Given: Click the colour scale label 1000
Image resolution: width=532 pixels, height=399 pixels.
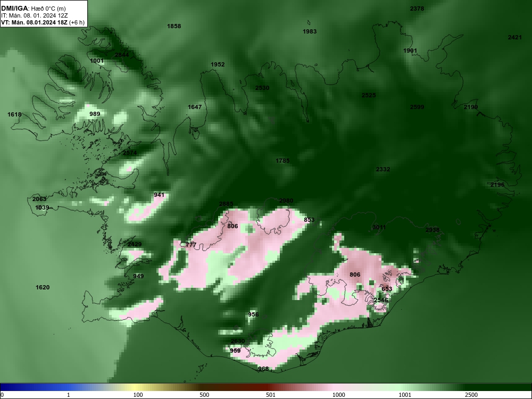Looking at the screenshot, I should 338,395.
